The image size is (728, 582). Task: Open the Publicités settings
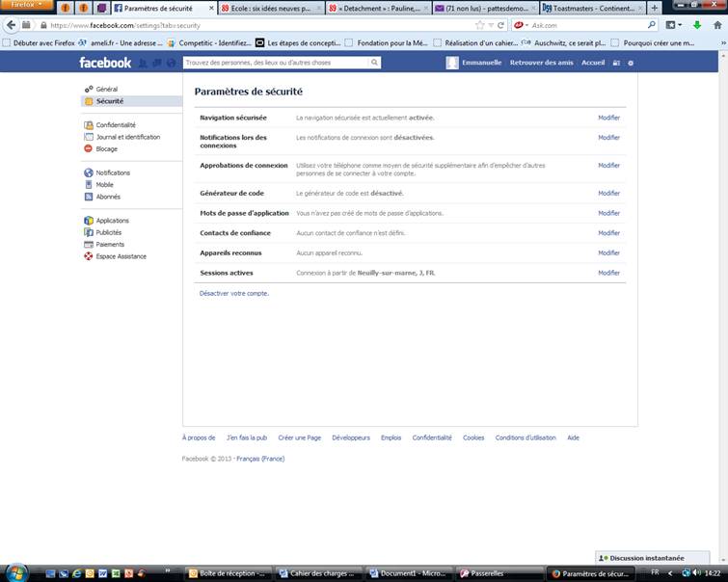[x=109, y=232]
